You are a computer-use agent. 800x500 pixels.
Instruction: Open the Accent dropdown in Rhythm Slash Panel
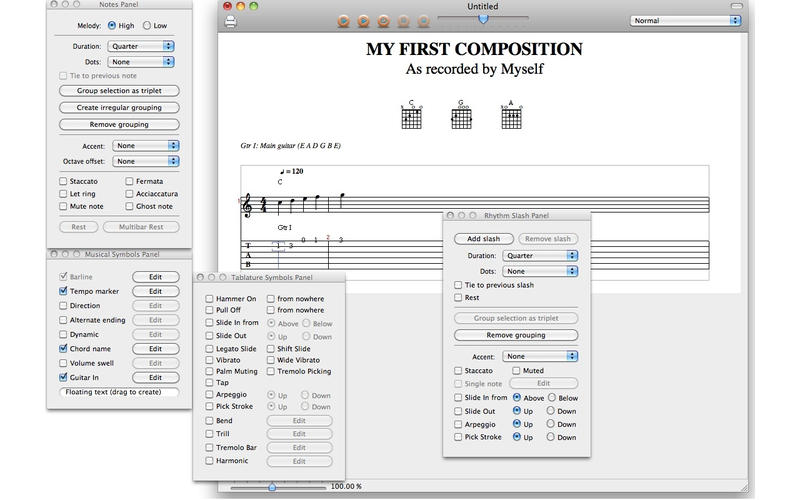(x=540, y=356)
